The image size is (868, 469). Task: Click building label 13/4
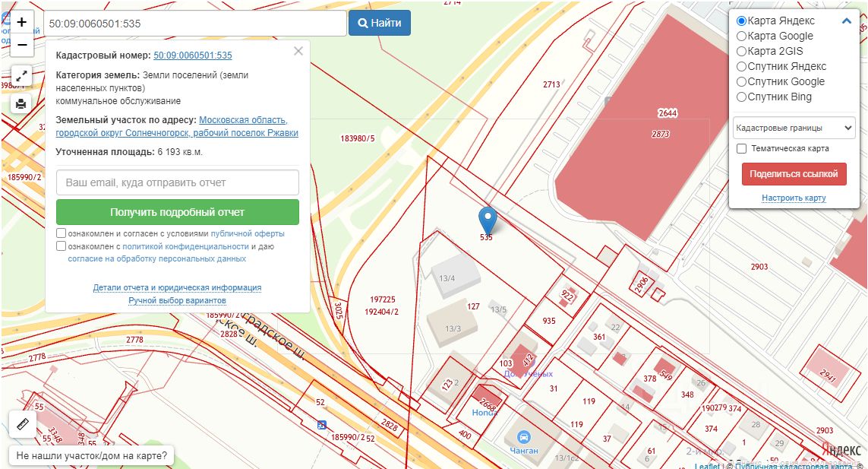point(447,278)
